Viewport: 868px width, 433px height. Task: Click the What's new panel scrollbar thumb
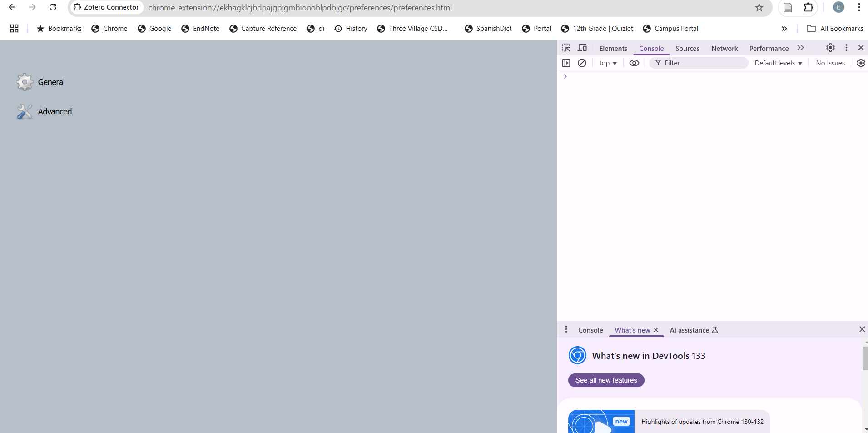(x=865, y=358)
